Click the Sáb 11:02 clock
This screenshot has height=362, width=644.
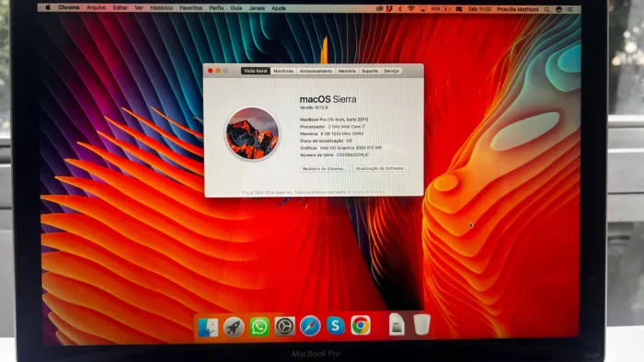479,9
